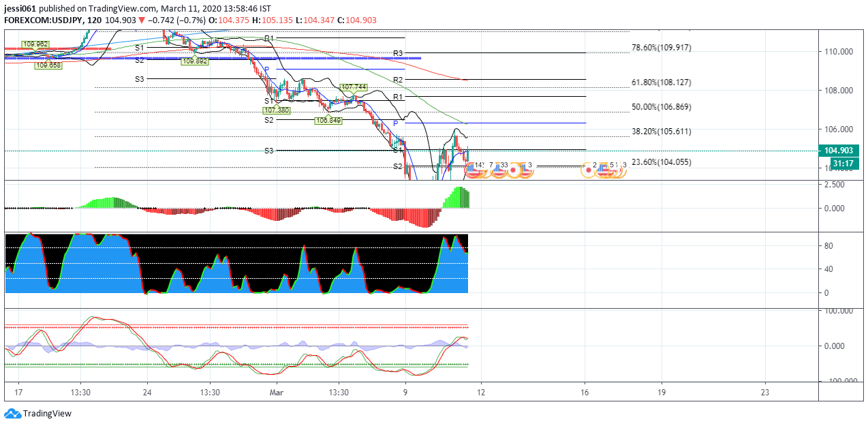Click 100.000 on the bottom oscillator scale
This screenshot has width=868, height=426.
pos(839,311)
